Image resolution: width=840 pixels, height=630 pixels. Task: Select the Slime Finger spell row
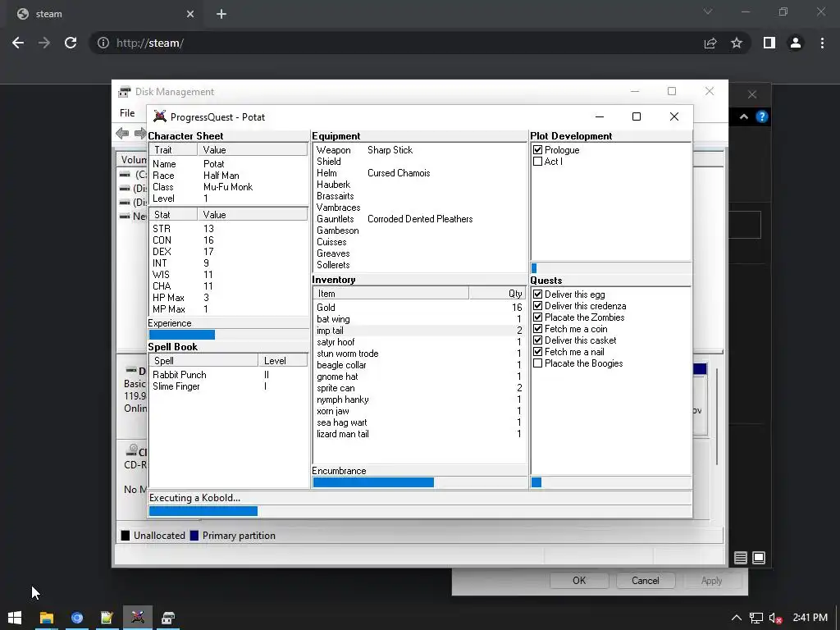click(228, 386)
